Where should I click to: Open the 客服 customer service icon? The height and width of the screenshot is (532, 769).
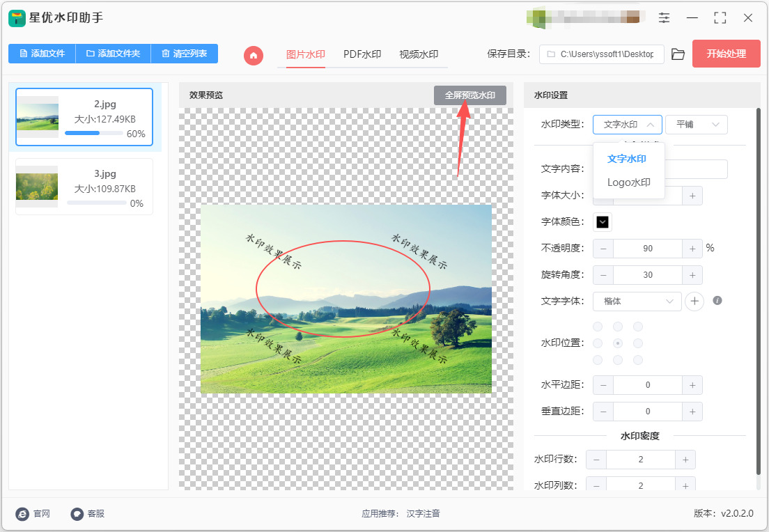pos(77,513)
